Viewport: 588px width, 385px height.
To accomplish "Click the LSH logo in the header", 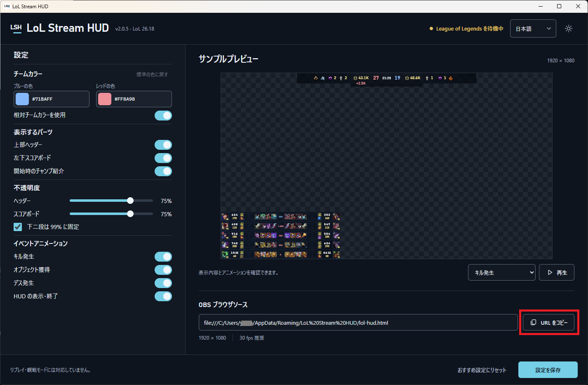I will [16, 28].
